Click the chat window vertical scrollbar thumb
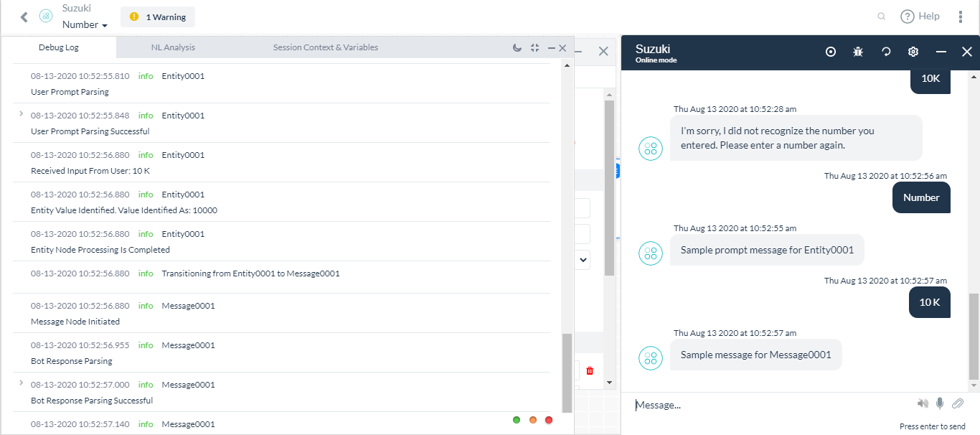The width and height of the screenshot is (980, 435). point(974,336)
